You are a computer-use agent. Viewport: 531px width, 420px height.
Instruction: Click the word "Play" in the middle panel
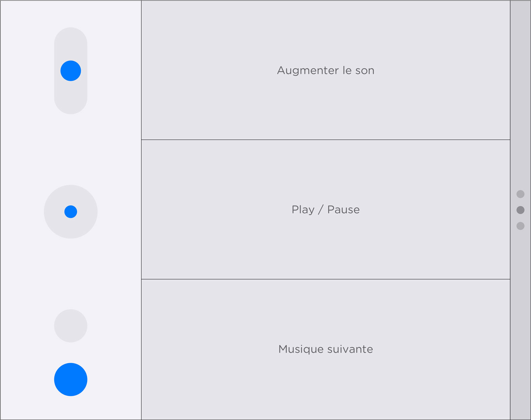pyautogui.click(x=303, y=210)
